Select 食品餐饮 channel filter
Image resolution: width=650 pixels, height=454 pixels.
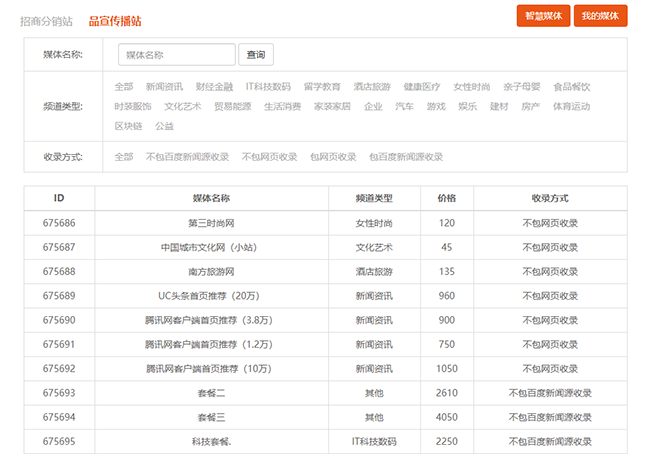coord(572,87)
